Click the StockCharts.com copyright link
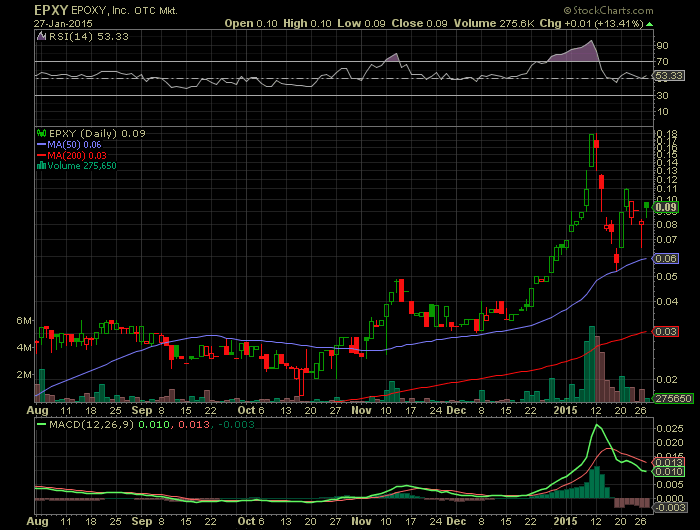This screenshot has width=700, height=530. point(608,10)
